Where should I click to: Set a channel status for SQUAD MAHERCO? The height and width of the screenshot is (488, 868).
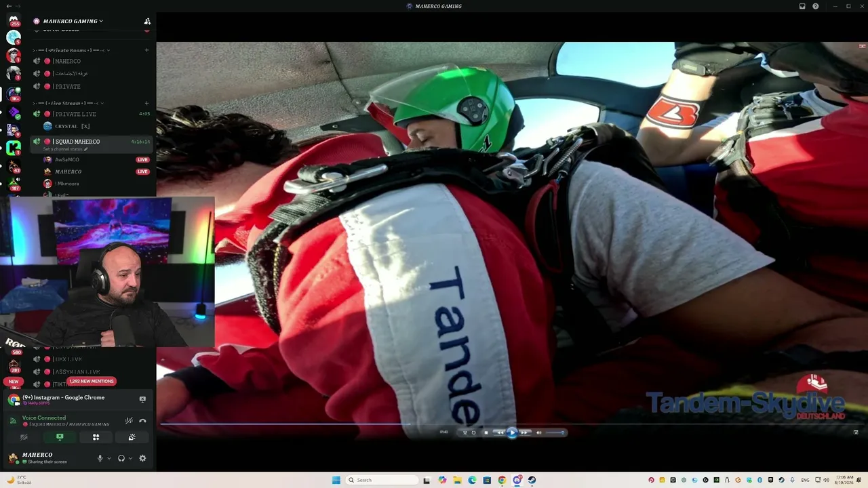pyautogui.click(x=66, y=149)
